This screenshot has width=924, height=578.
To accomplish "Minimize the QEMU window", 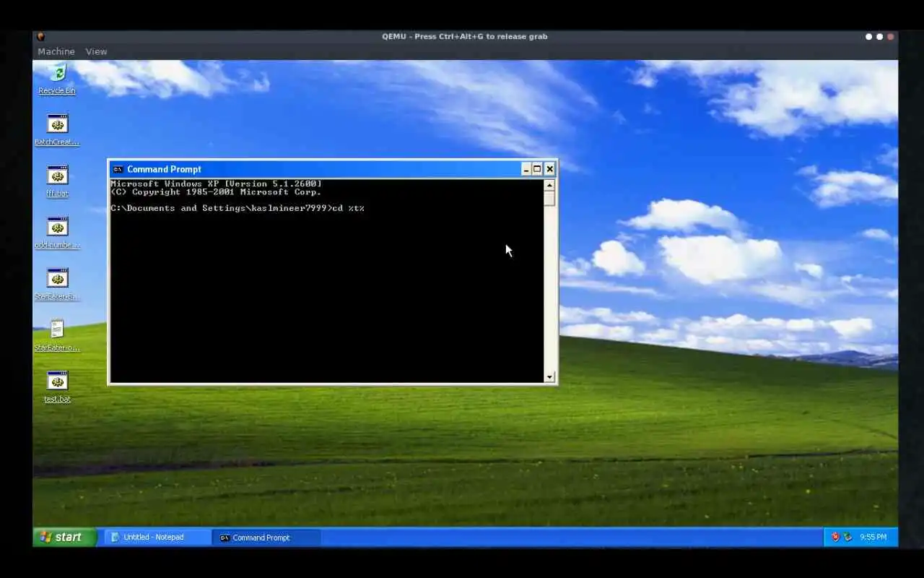I will pos(868,36).
